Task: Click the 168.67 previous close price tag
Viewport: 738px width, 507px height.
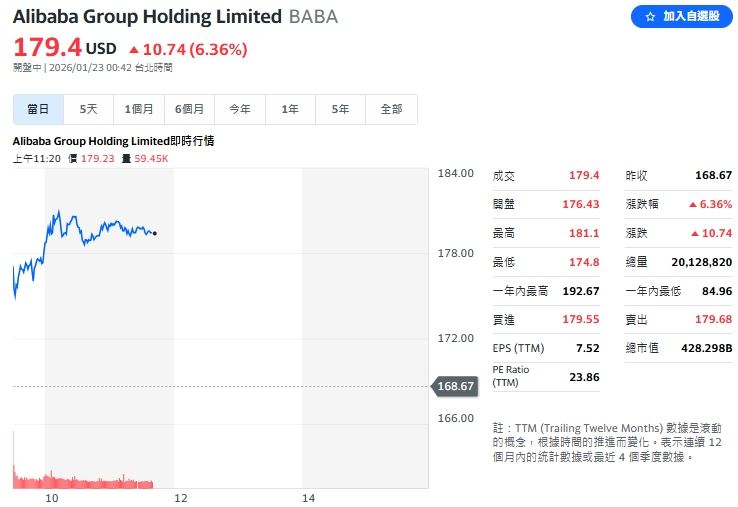Action: click(455, 385)
